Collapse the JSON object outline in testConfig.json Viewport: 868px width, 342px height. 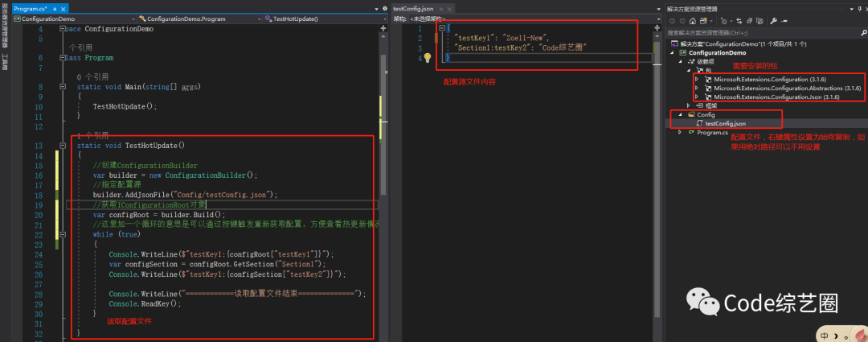click(x=442, y=27)
